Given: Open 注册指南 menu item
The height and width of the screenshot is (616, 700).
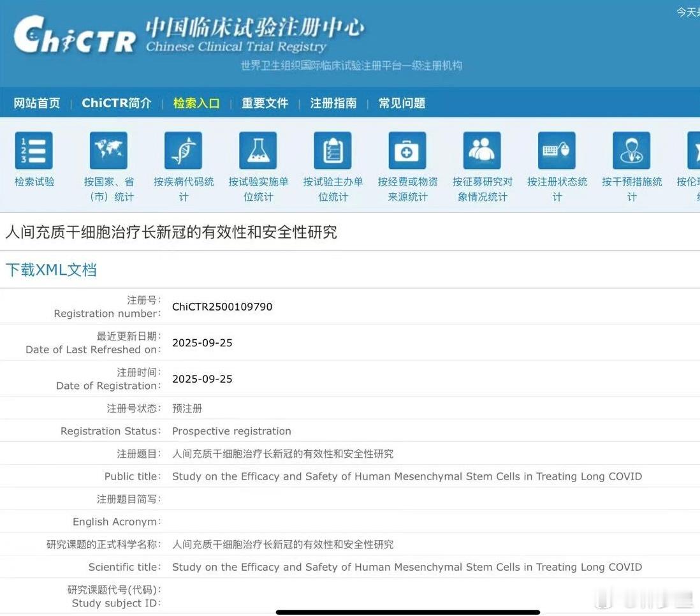Looking at the screenshot, I should (333, 103).
